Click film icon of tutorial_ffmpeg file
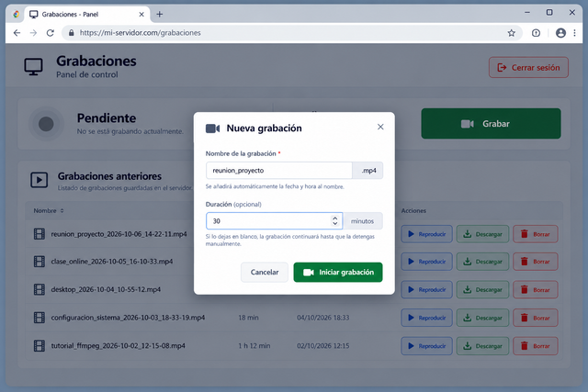The image size is (588, 392). pyautogui.click(x=40, y=345)
